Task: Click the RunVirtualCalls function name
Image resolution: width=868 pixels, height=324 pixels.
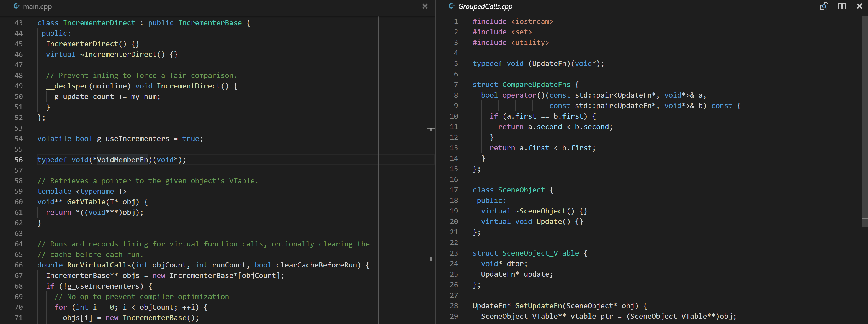Action: click(x=99, y=265)
